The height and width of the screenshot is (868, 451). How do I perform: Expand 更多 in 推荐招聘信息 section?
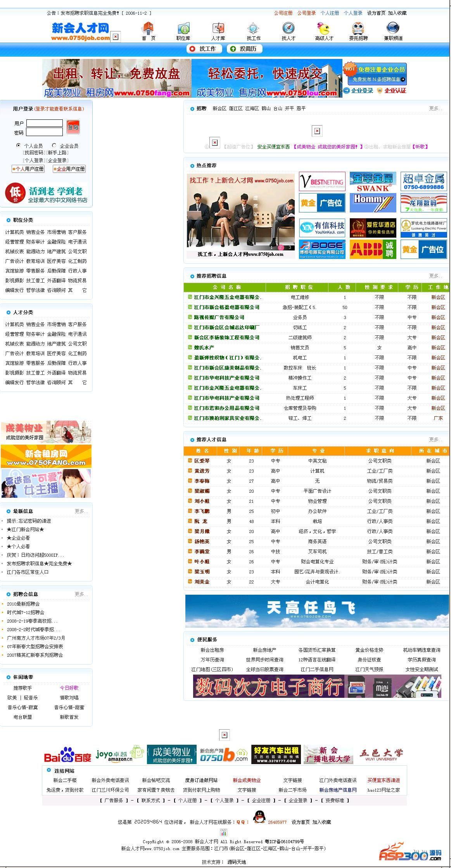(435, 276)
